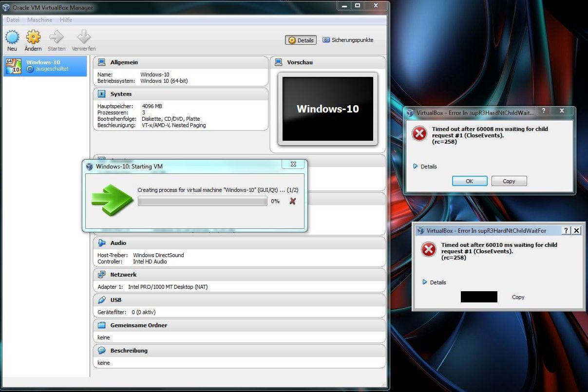
Task: Click the Vorschau section header
Action: point(328,62)
